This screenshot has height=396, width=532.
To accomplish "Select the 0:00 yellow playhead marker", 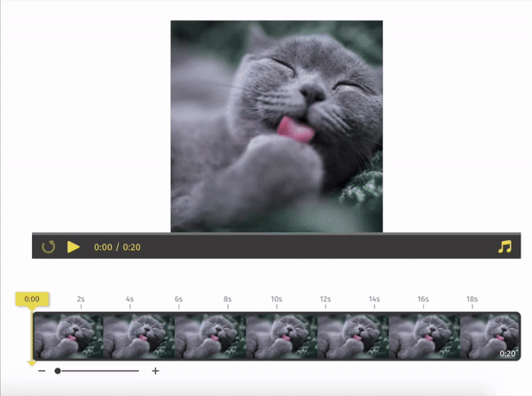I will 32,299.
